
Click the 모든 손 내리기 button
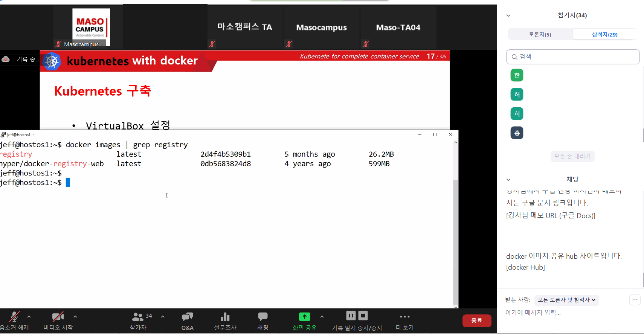(572, 156)
